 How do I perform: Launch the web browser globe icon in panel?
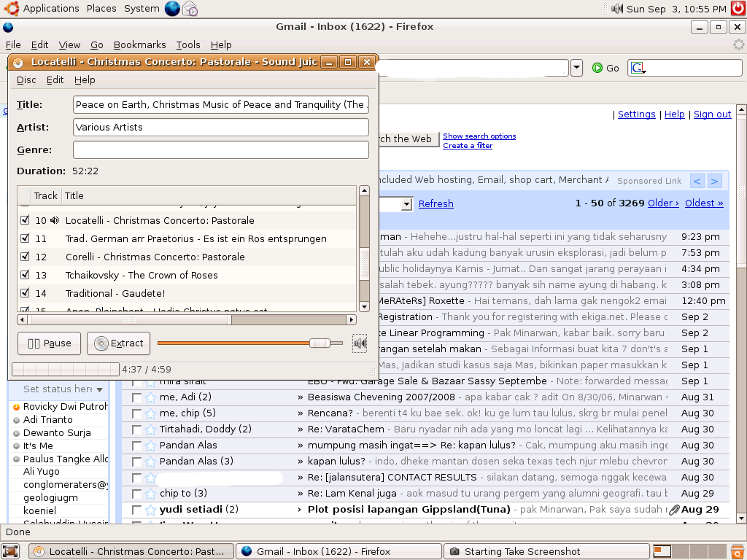tap(172, 9)
